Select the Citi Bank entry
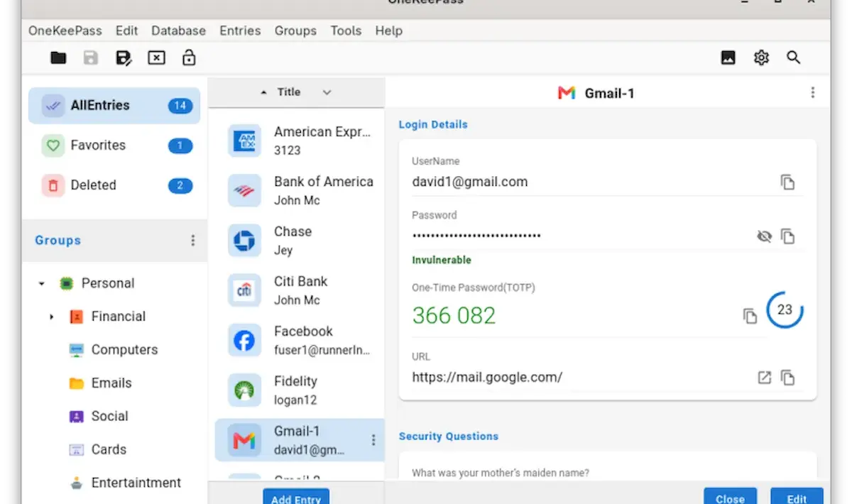Screen dimensions: 852x504 299,290
